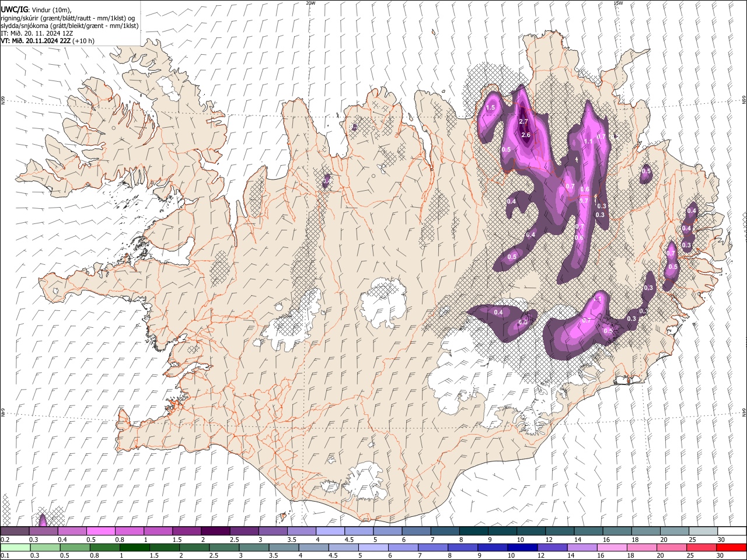Click the '2.7' snowfall value on the map
This screenshot has width=747, height=560.
pyautogui.click(x=523, y=121)
